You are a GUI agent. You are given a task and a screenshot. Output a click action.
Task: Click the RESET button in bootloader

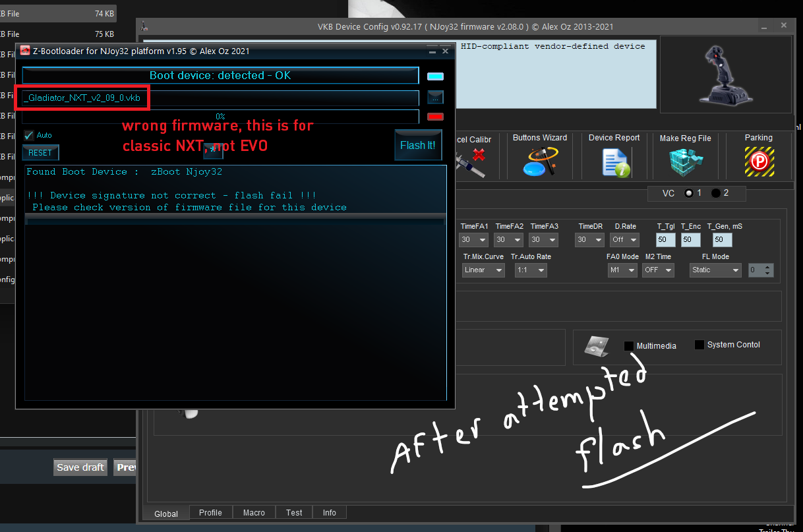[x=40, y=152]
